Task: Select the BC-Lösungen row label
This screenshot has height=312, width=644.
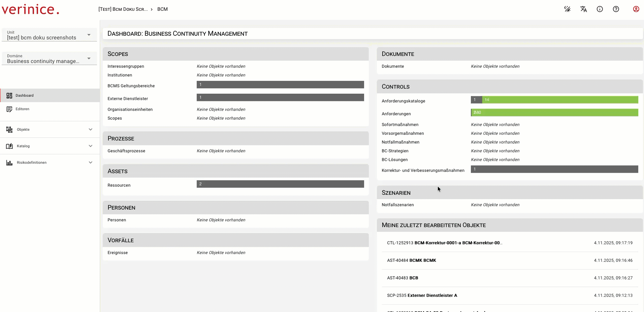Action: 395,160
